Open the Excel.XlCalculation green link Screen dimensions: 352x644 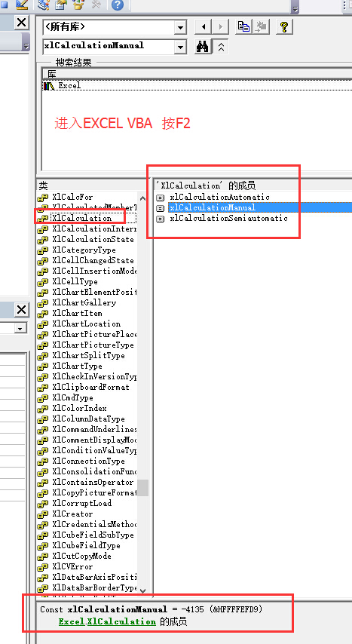coord(107,621)
